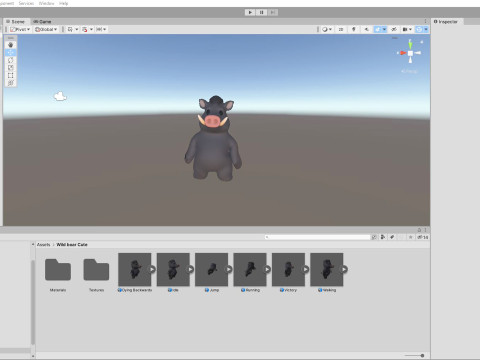Image resolution: width=480 pixels, height=360 pixels.
Task: Click the favorites star icon in Project panel
Action: pos(411,237)
